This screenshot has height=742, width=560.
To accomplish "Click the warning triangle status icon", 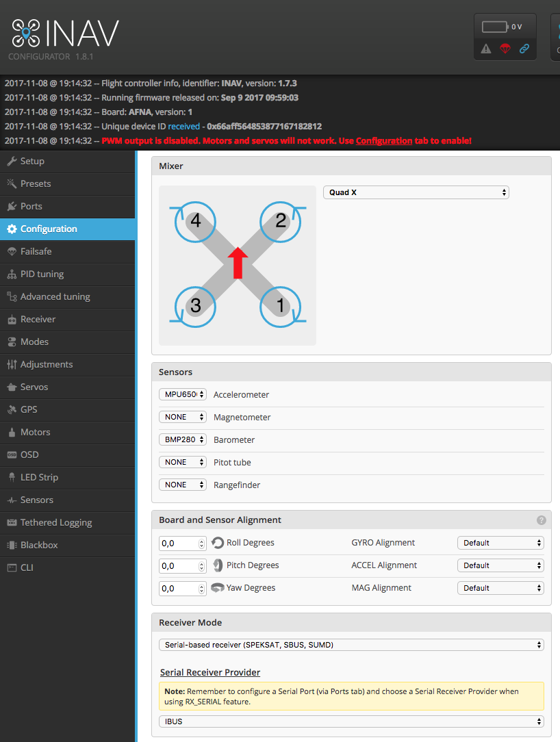I will coord(486,49).
